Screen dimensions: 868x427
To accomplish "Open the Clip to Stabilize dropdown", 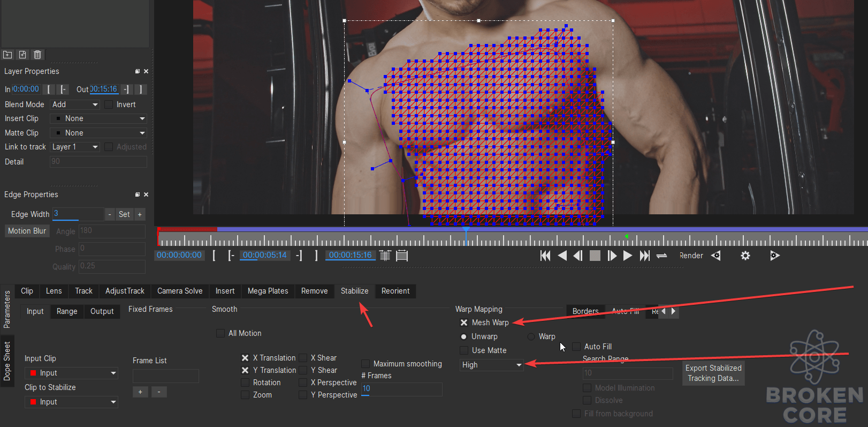I will (x=71, y=402).
